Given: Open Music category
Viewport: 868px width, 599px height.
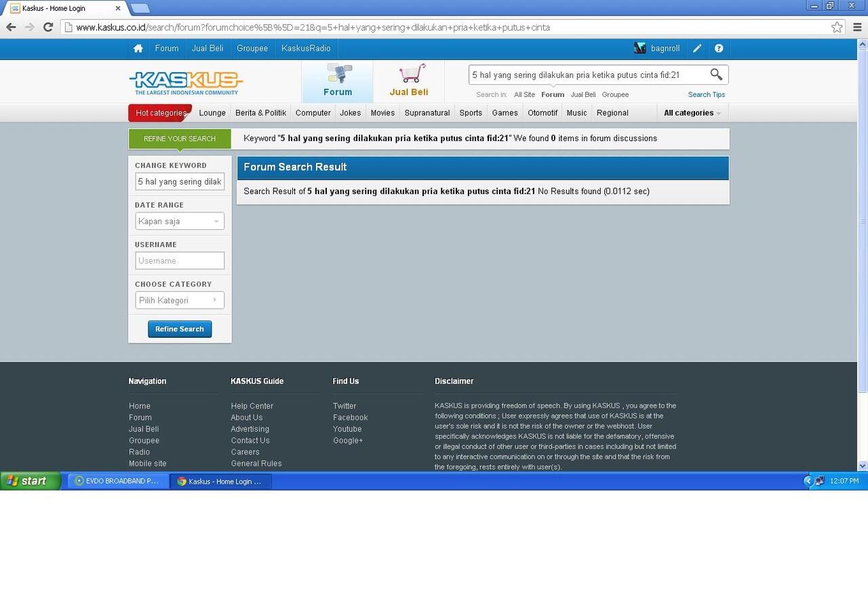Looking at the screenshot, I should [x=577, y=113].
